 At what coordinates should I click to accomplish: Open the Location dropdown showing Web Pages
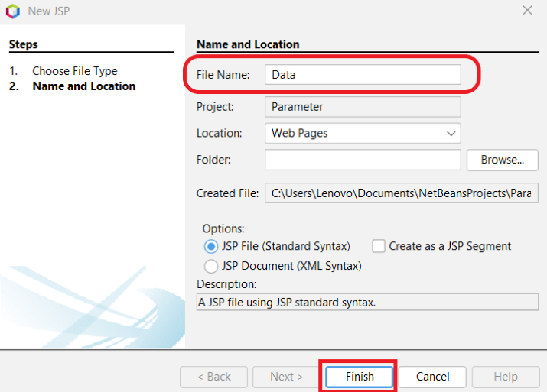pos(363,133)
